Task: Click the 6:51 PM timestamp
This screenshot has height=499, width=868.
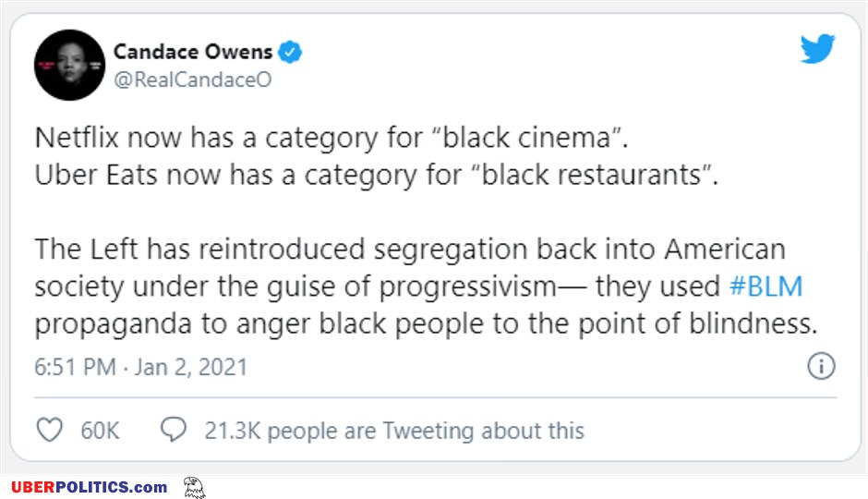Action: [75, 367]
